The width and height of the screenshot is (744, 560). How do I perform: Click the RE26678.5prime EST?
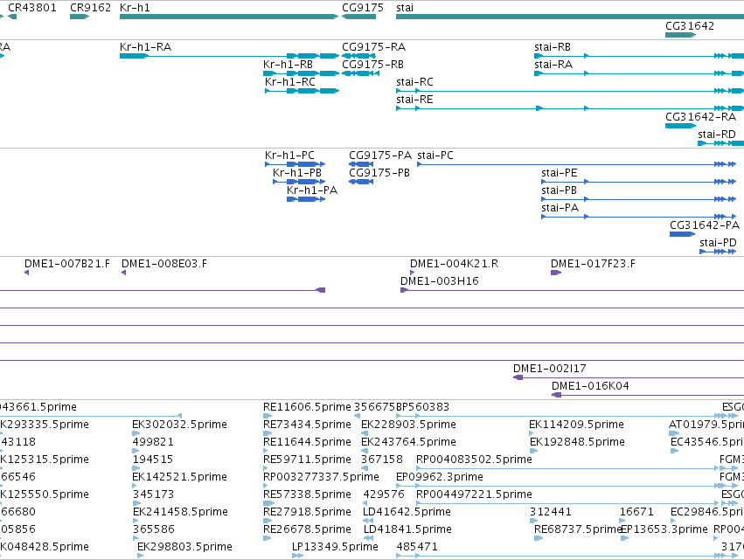click(268, 538)
